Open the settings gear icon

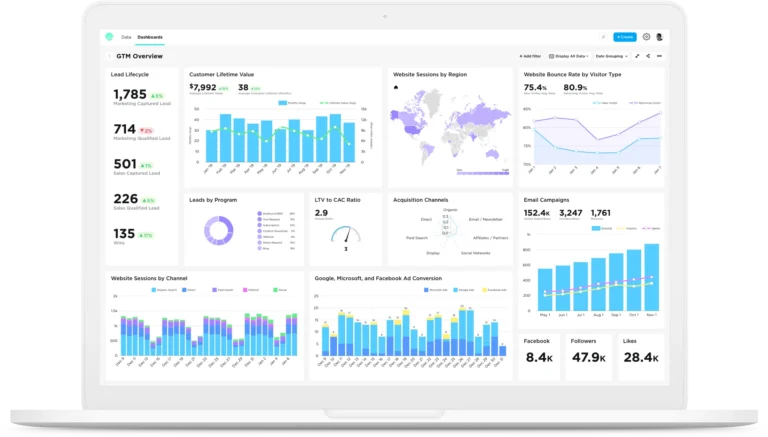(x=647, y=37)
